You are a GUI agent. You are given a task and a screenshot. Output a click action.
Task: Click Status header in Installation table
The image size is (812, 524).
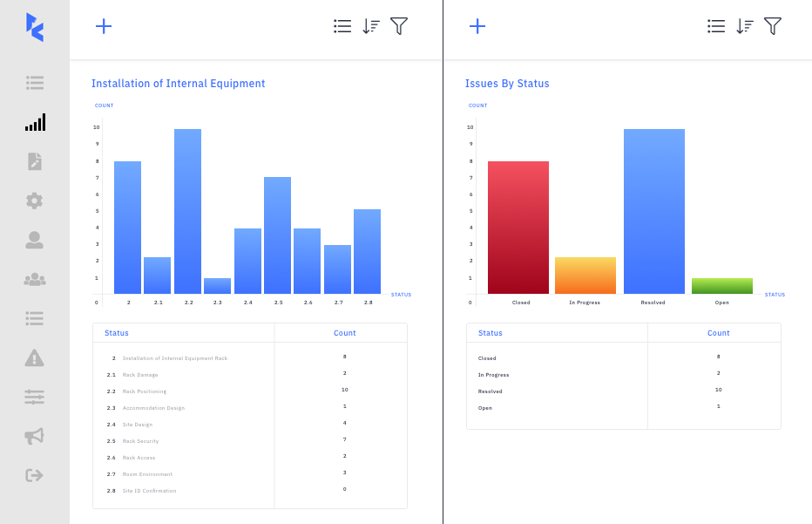tap(117, 333)
